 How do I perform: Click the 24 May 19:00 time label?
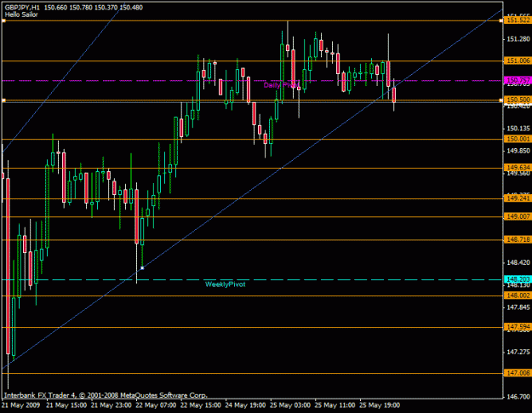tap(245, 405)
